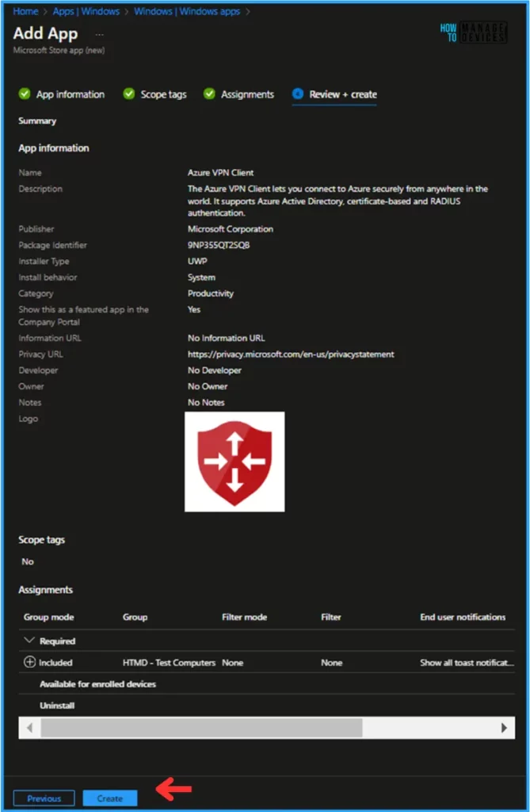
Task: Click the UWP installer type value
Action: click(x=197, y=261)
